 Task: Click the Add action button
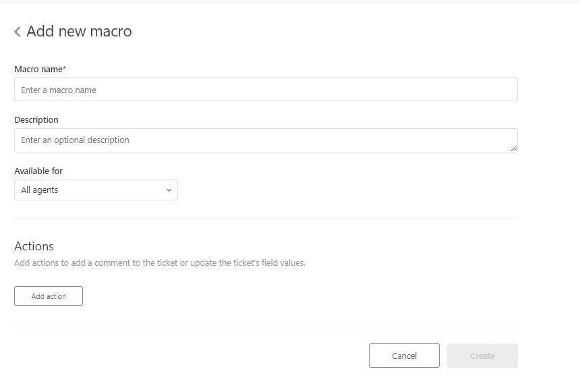(x=49, y=296)
